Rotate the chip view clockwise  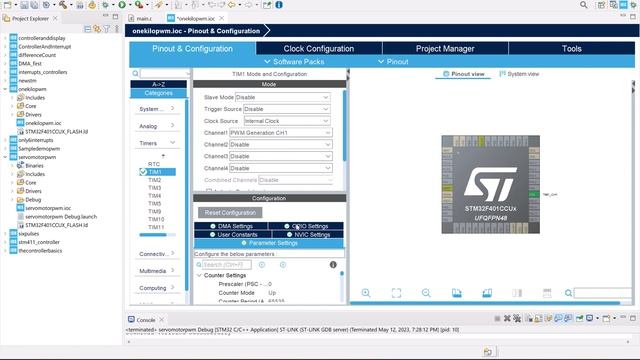click(457, 293)
